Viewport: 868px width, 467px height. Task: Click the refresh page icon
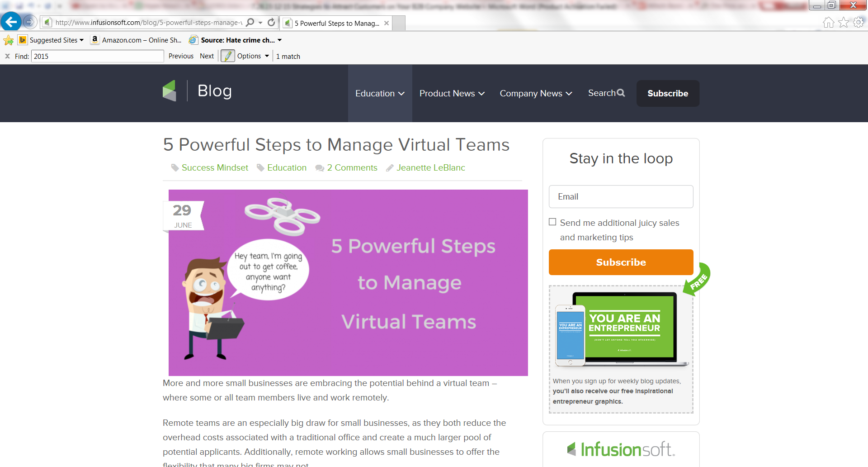[x=271, y=22]
